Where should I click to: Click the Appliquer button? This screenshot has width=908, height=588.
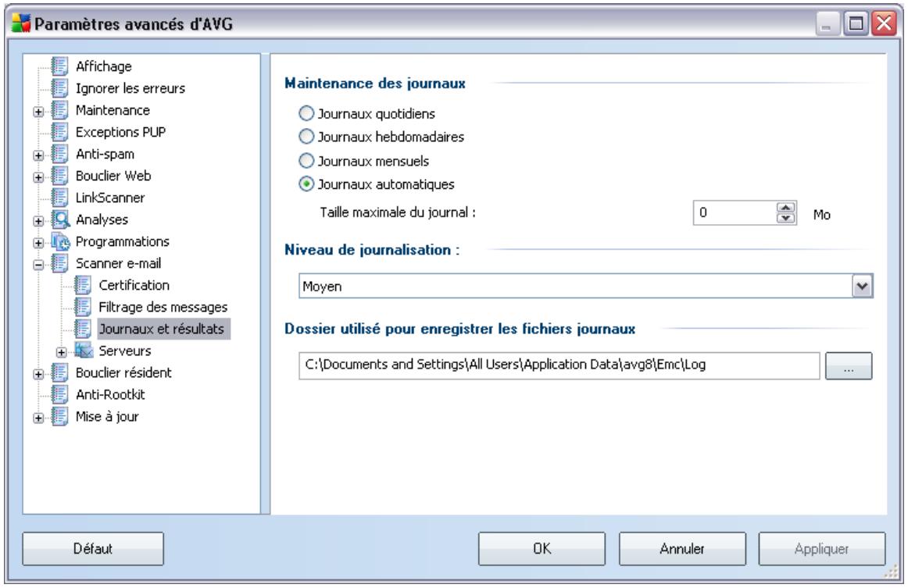(822, 549)
